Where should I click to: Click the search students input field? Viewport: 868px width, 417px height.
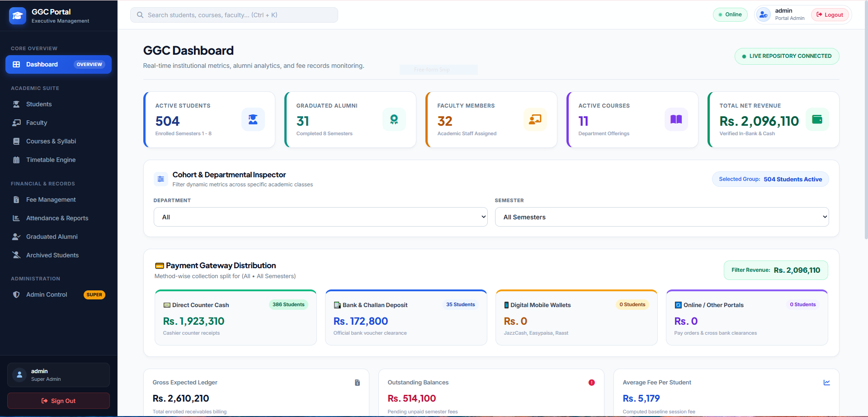tap(234, 15)
